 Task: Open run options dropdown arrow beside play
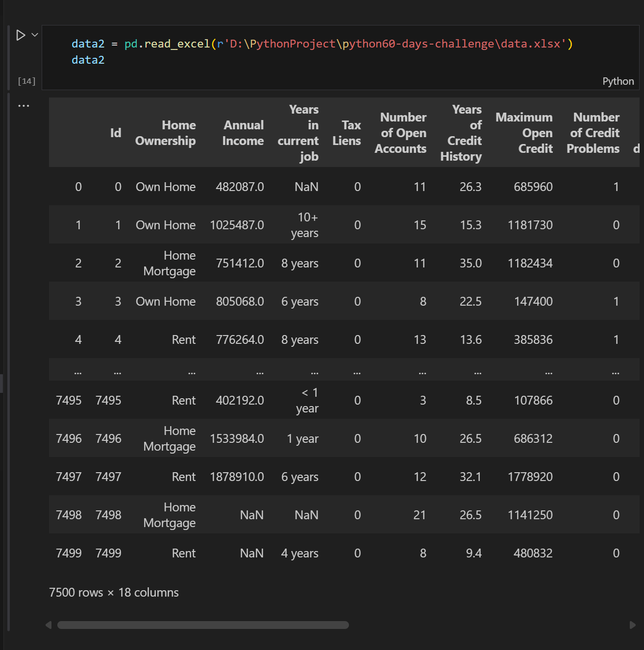[x=35, y=35]
